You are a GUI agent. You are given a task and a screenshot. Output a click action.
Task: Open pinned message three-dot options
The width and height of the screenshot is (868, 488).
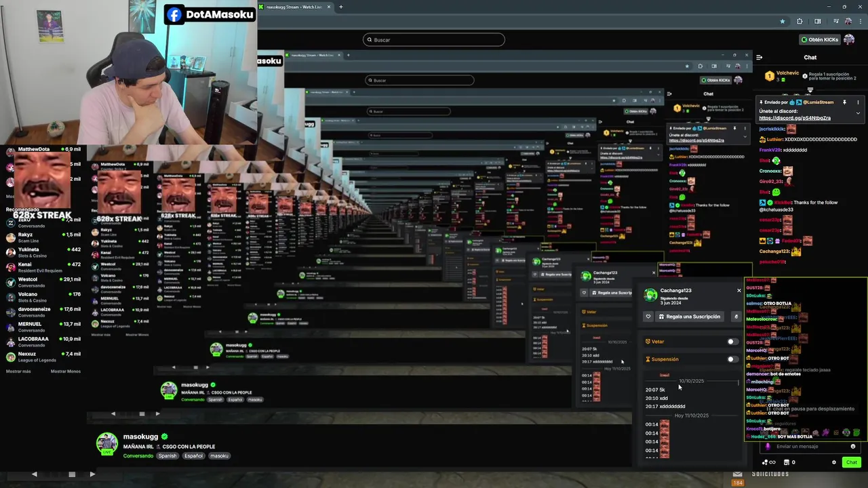pyautogui.click(x=858, y=102)
